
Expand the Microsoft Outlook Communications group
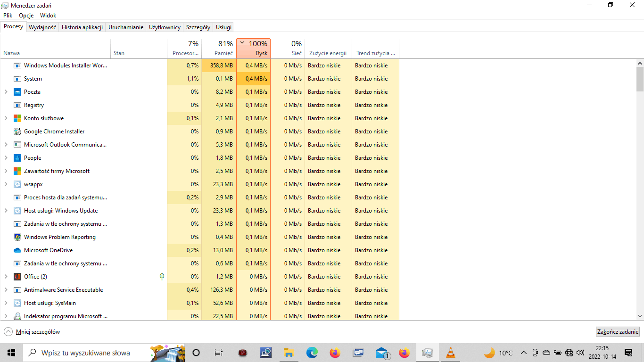(6, 145)
